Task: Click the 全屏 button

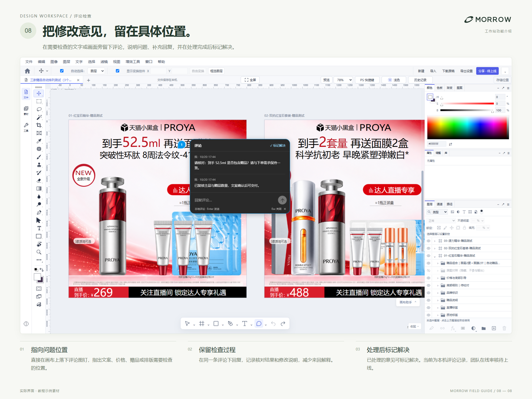Action: 250,80
